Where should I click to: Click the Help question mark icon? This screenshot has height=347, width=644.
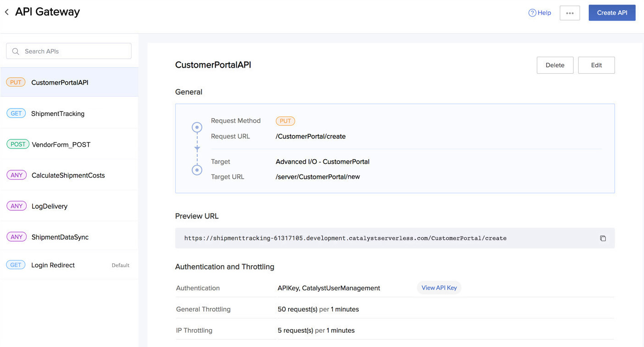tap(532, 13)
